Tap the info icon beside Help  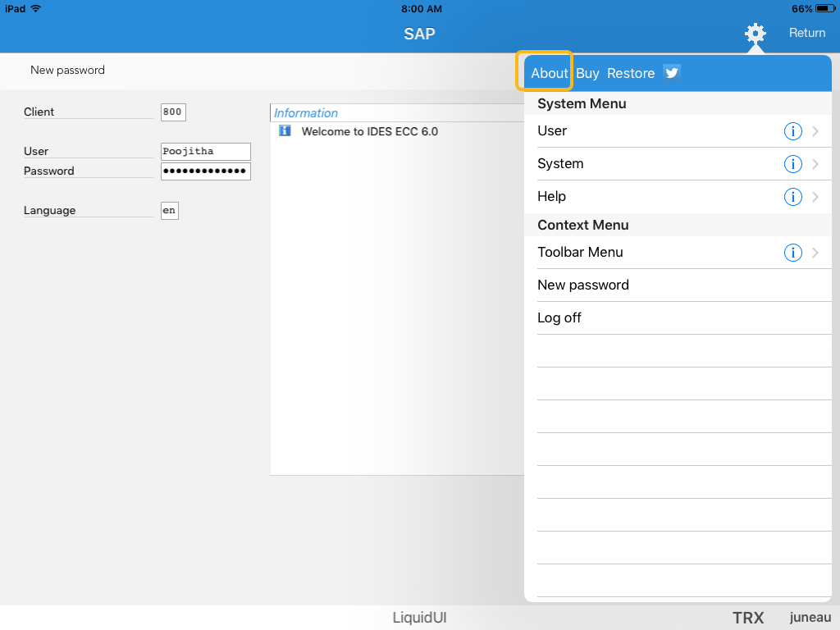click(792, 197)
